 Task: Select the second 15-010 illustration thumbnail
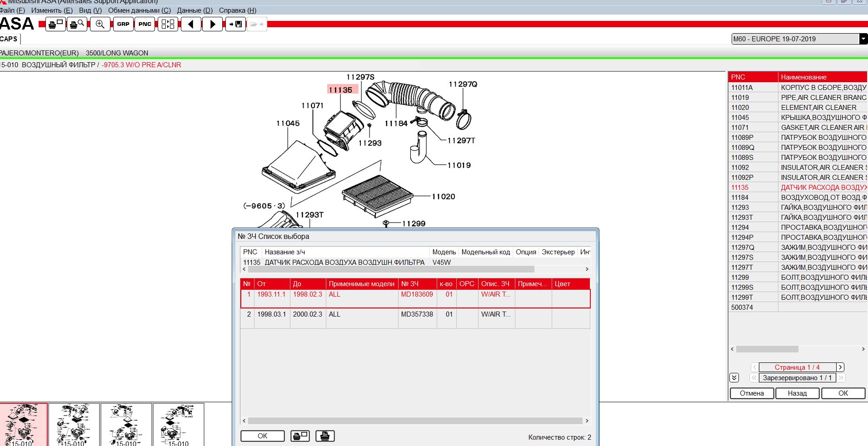(74, 425)
